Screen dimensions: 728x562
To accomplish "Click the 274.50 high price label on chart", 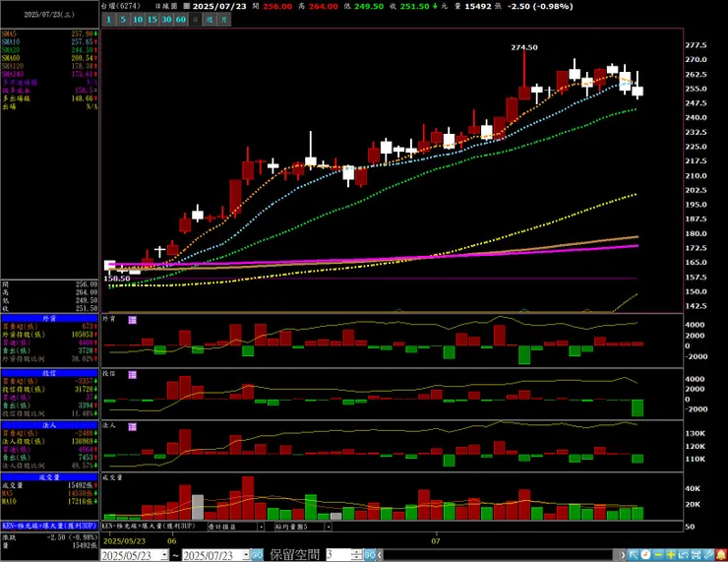I will pos(524,47).
